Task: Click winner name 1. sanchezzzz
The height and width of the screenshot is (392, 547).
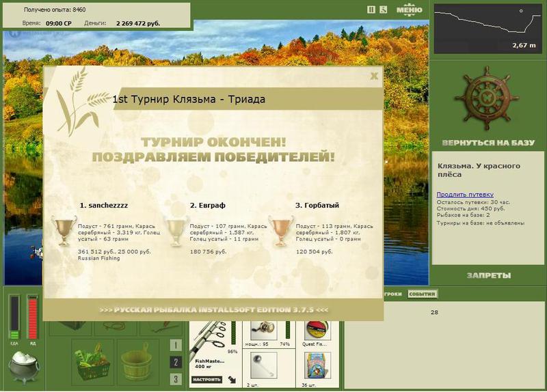Action: point(104,206)
